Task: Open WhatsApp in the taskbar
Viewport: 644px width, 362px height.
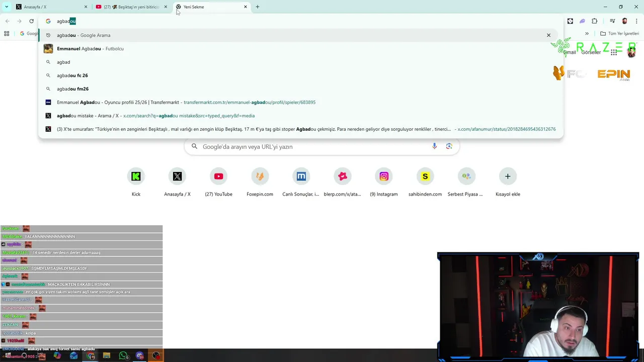Action: [123, 356]
